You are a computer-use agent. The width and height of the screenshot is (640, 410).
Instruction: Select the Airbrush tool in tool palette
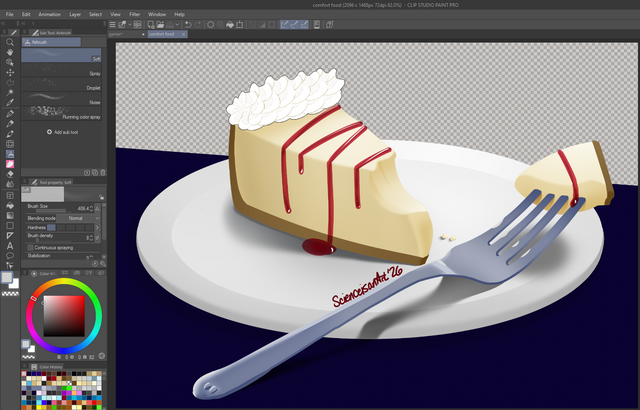pyautogui.click(x=10, y=154)
